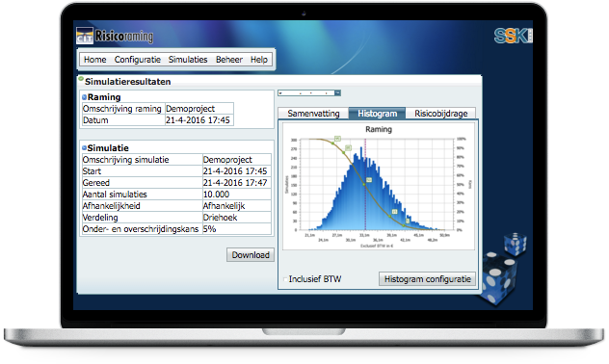609x364 pixels.
Task: Click the SSK logo
Action: [x=513, y=36]
